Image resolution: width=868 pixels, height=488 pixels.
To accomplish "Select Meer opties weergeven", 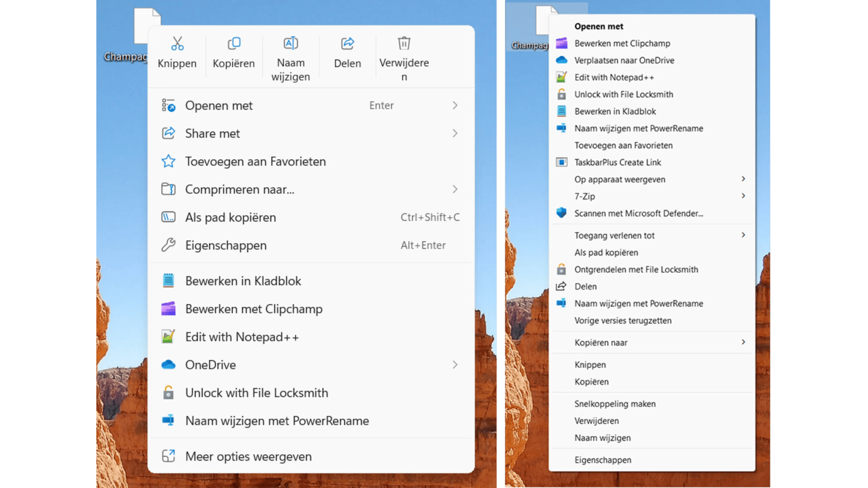I will (x=248, y=457).
